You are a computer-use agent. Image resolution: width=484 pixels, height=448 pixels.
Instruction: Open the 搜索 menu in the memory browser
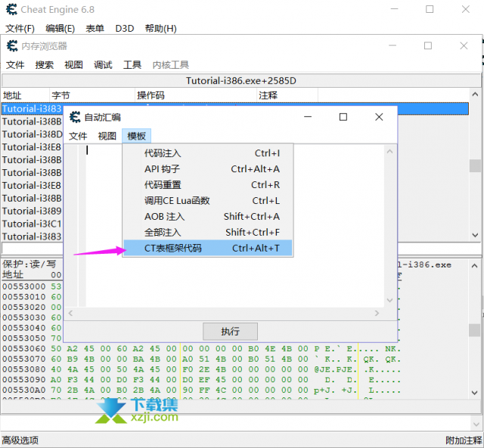(45, 65)
